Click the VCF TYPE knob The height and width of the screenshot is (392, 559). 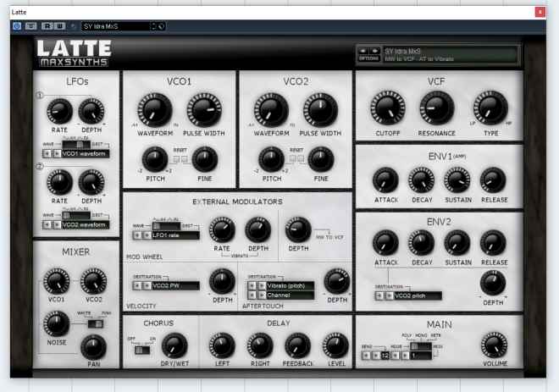(490, 108)
